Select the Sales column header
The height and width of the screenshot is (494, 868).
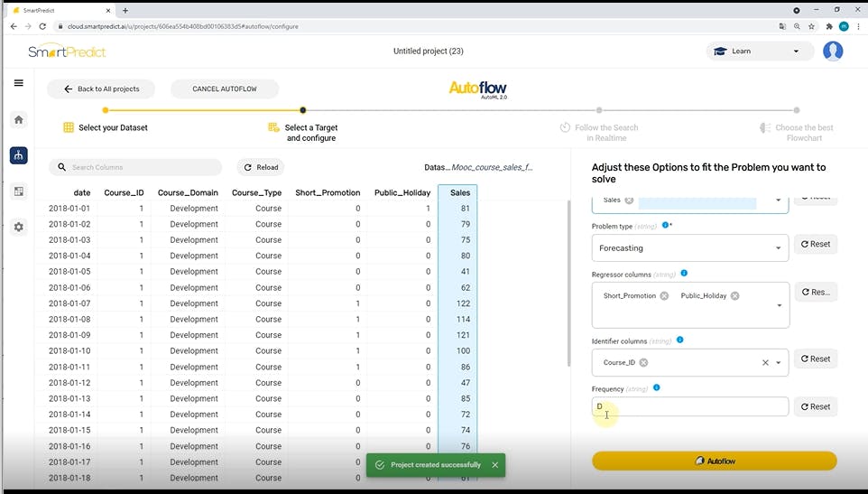tap(459, 192)
